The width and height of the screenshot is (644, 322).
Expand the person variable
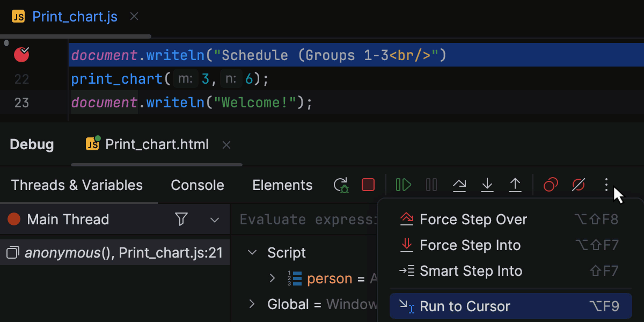[272, 279]
